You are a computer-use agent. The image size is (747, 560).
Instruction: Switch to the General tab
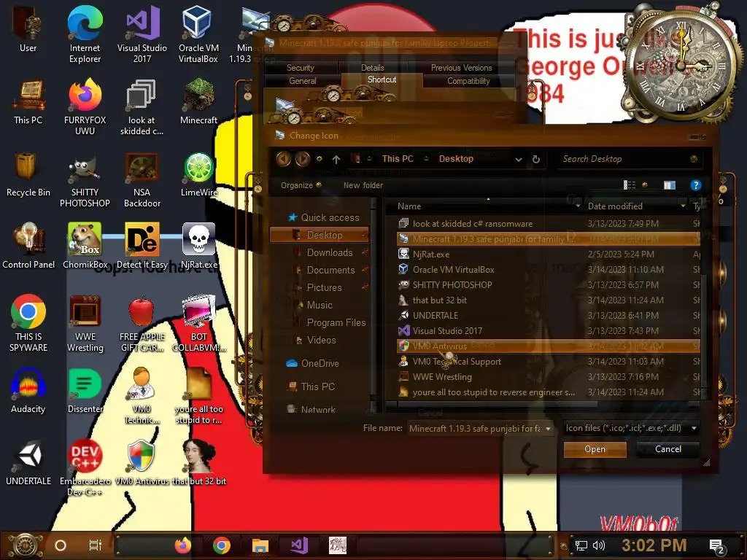303,81
